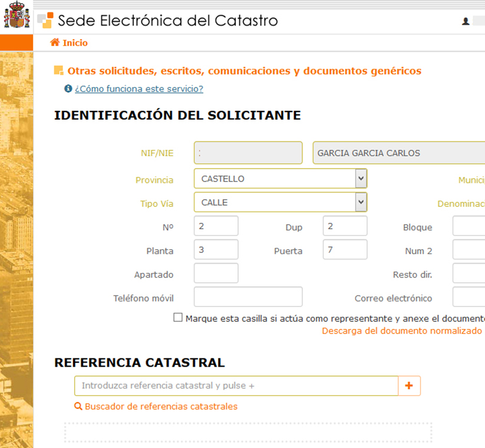Check the representative checkbox
The height and width of the screenshot is (448, 485).
(x=178, y=318)
